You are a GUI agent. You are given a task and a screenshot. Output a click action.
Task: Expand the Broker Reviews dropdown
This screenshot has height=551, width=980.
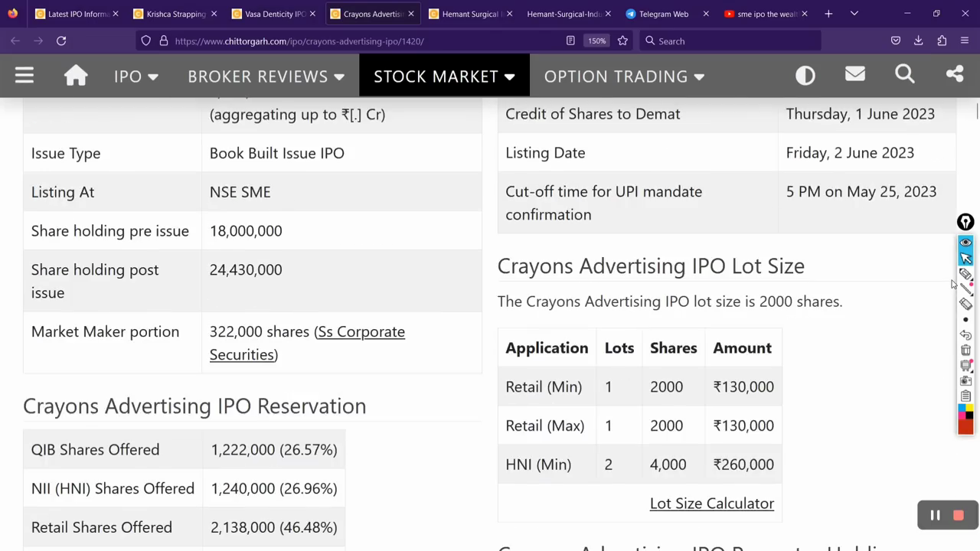point(266,76)
